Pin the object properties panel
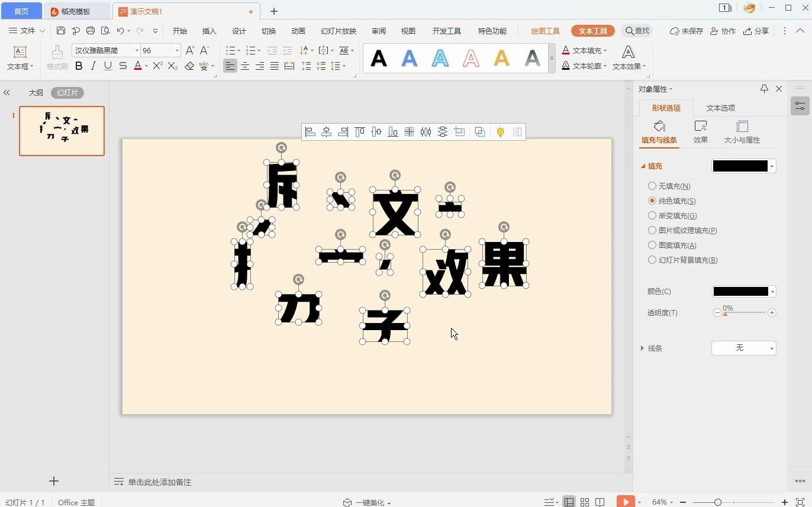The height and width of the screenshot is (507, 812). click(764, 89)
